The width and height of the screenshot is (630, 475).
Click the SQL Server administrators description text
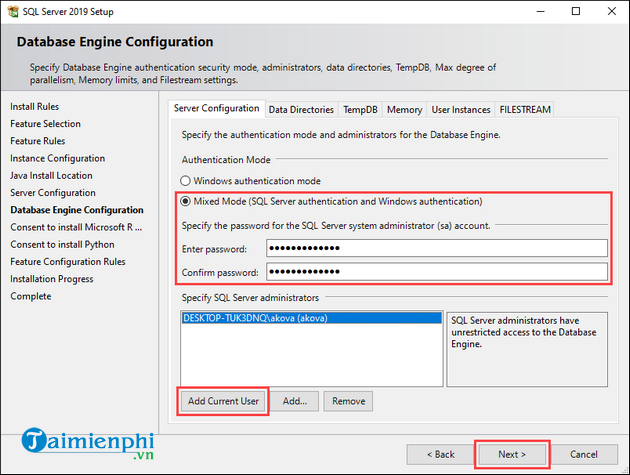pos(524,332)
